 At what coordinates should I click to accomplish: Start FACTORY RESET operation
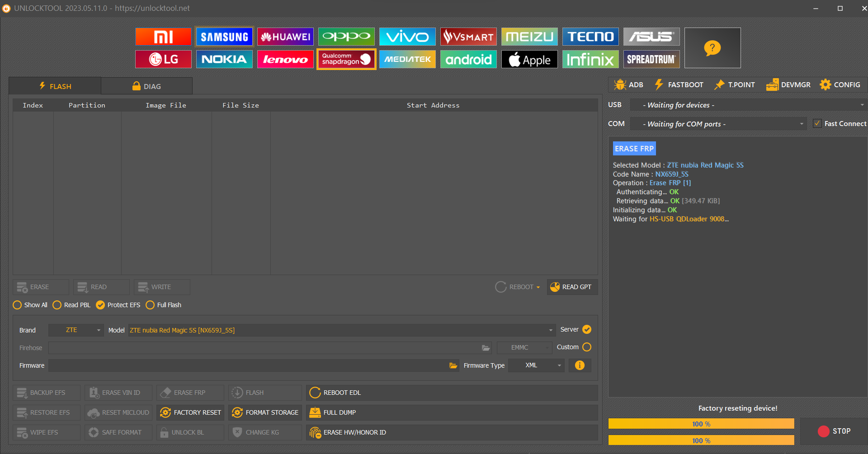pos(190,412)
